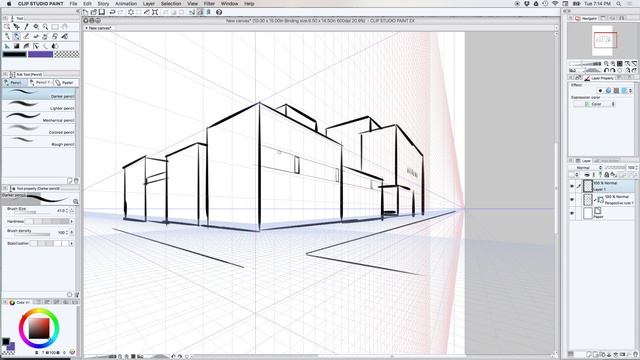Adjust Brush Size stepper arrows
Image resolution: width=640 pixels, height=360 pixels.
point(67,211)
